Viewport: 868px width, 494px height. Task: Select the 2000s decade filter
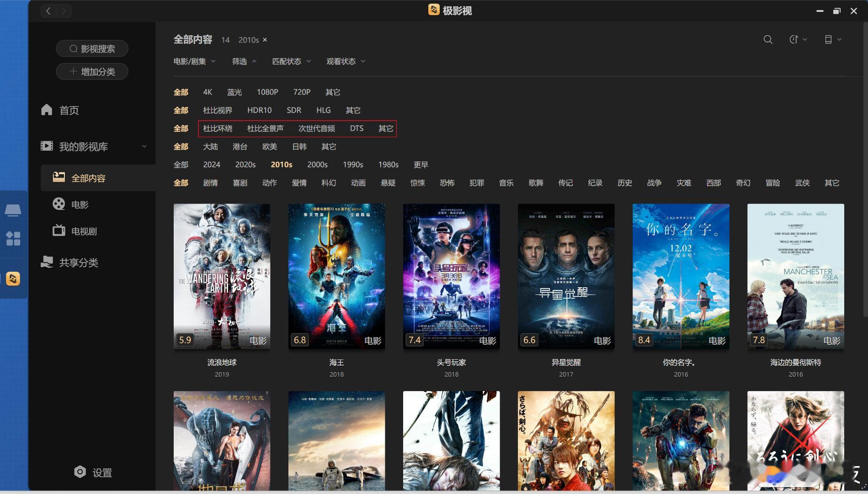pyautogui.click(x=318, y=165)
